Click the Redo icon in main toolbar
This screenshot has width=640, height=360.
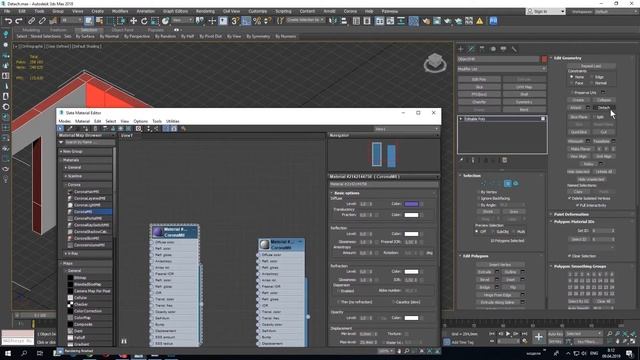[x=19, y=21]
